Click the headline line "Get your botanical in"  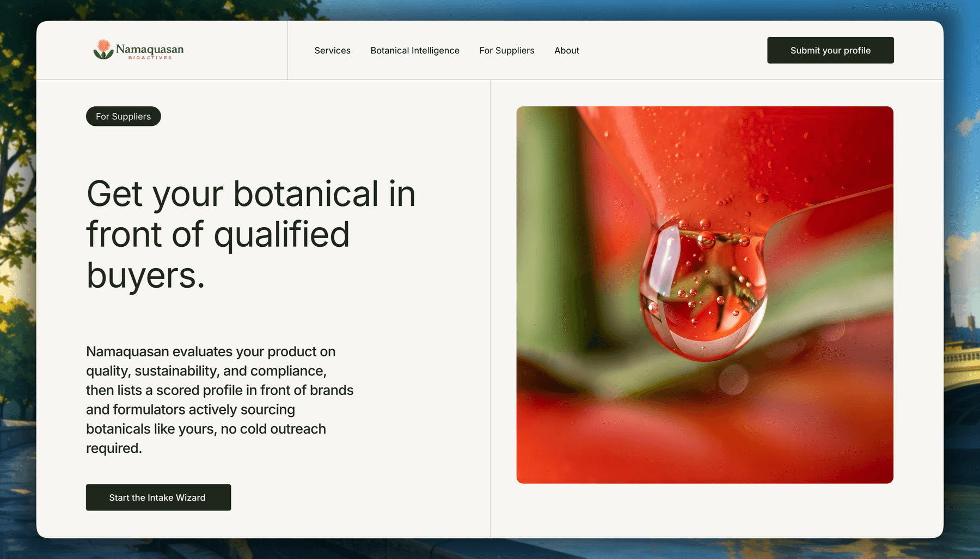251,194
